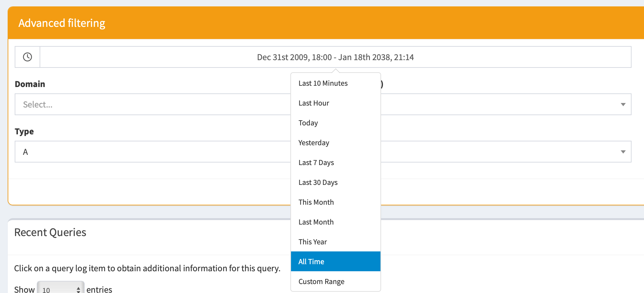Expand the lower right dropdown arrow
This screenshot has height=293, width=644.
(x=623, y=152)
